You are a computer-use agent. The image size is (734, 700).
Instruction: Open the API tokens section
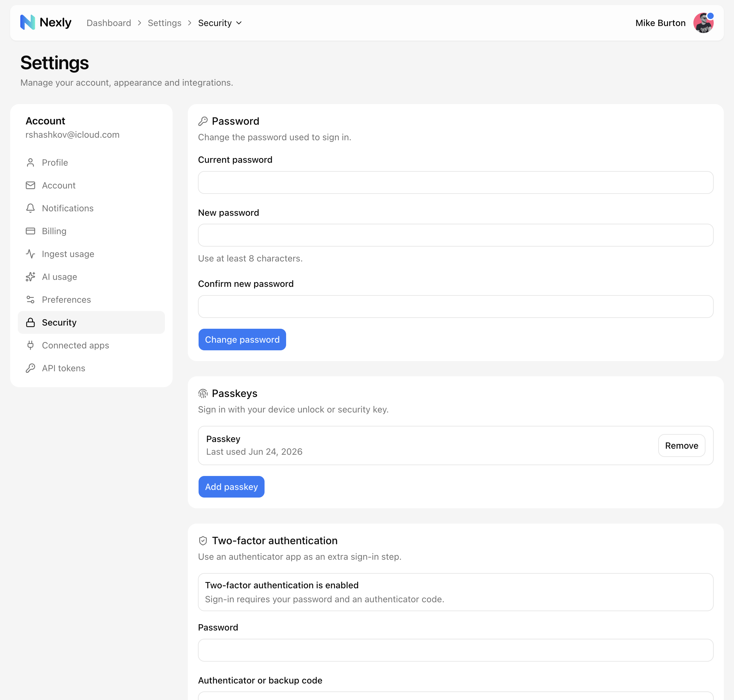pyautogui.click(x=91, y=368)
